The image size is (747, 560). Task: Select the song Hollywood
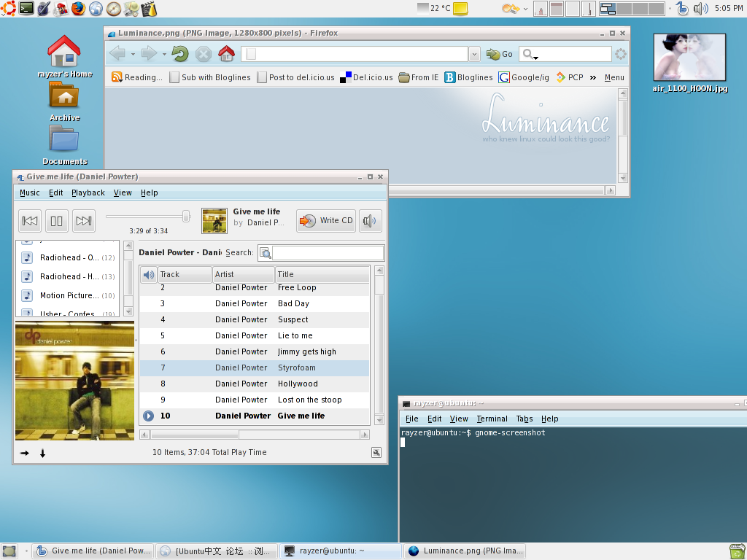(x=255, y=384)
